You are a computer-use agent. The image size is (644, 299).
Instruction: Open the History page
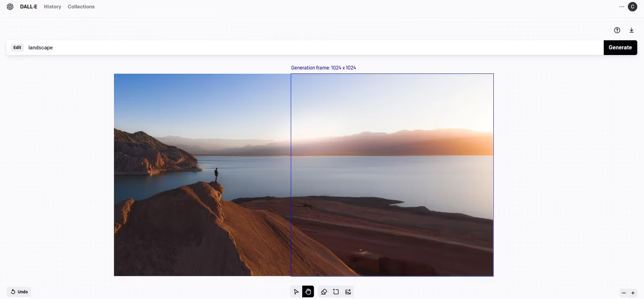coord(52,6)
